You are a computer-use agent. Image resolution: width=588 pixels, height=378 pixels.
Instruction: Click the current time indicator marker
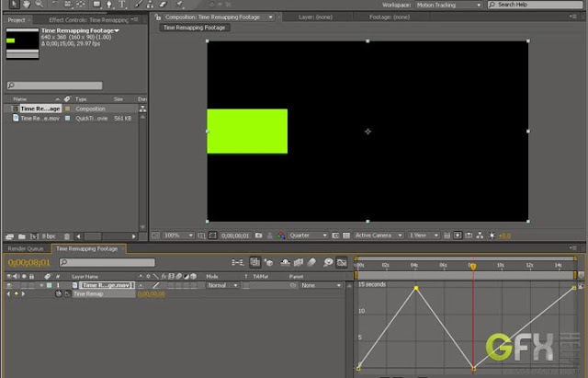473,267
